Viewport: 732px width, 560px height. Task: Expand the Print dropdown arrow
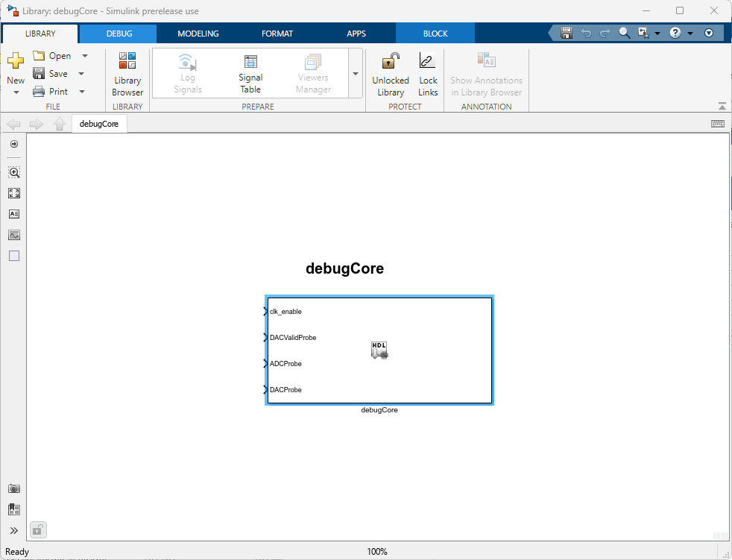pos(82,92)
